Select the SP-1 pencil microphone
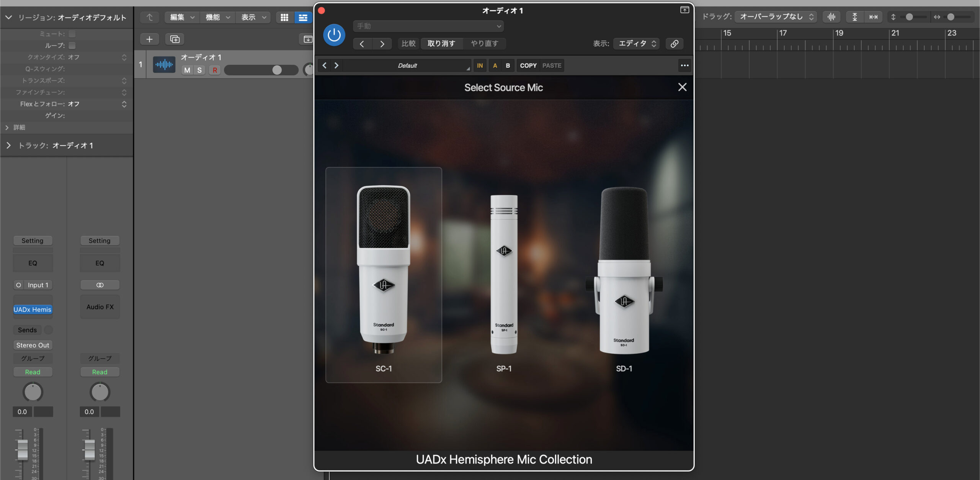Viewport: 980px width, 480px height. coord(504,275)
